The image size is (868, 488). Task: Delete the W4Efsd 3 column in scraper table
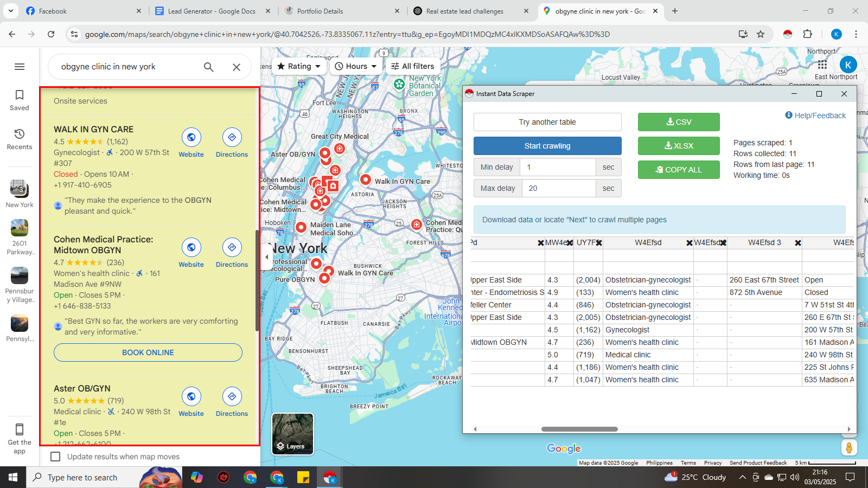pos(798,243)
